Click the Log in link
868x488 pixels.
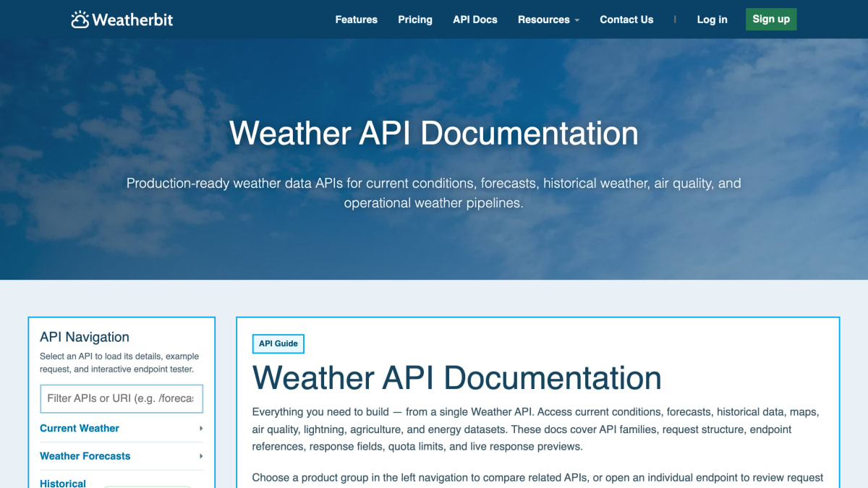click(x=712, y=20)
